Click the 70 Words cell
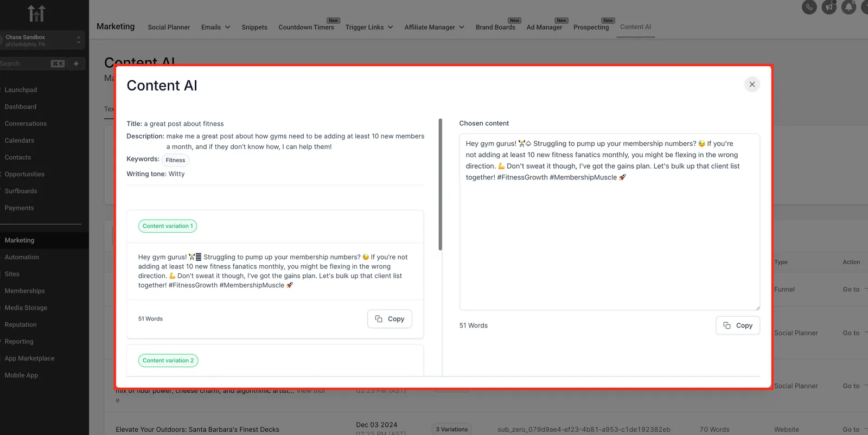The height and width of the screenshot is (435, 868). pyautogui.click(x=714, y=430)
